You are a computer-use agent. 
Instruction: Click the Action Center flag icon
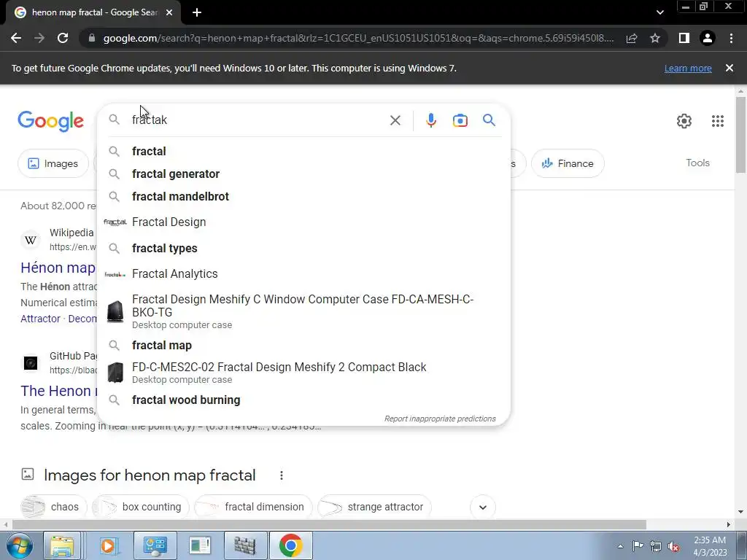tap(638, 546)
